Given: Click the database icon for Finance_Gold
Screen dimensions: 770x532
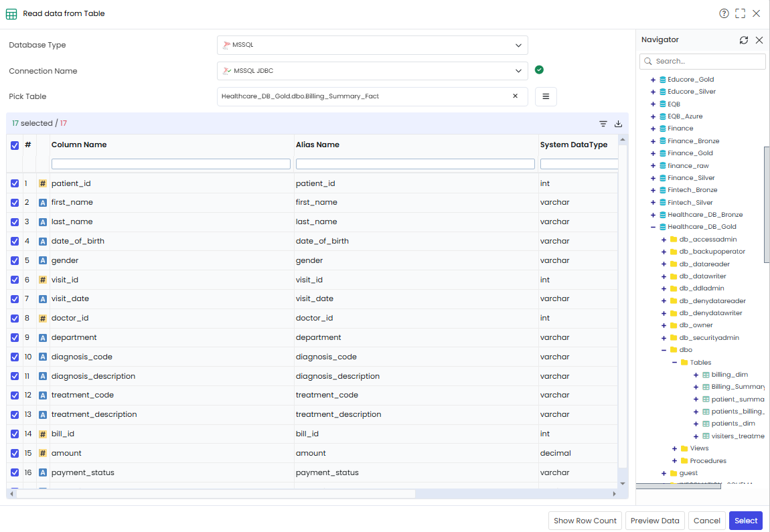Looking at the screenshot, I should [x=662, y=153].
